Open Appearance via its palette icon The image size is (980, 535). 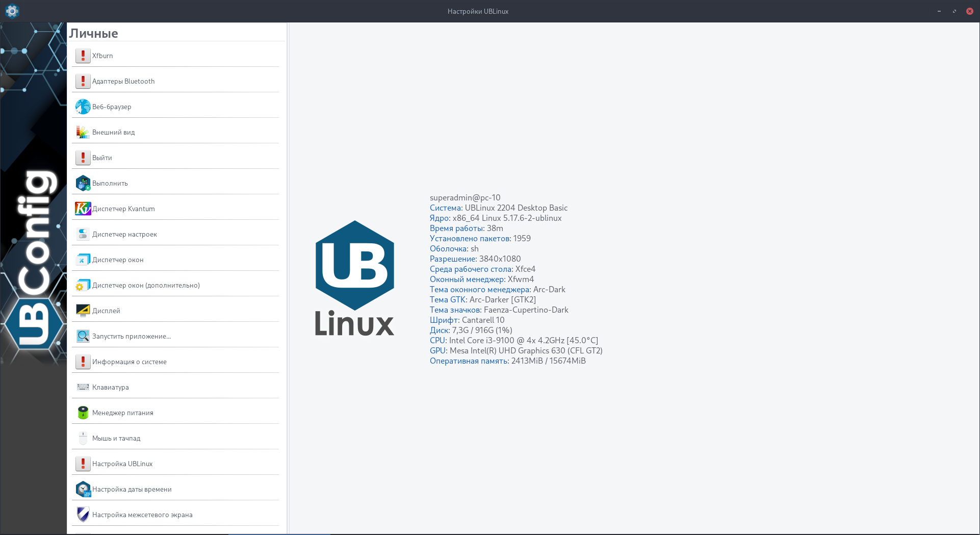[83, 132]
